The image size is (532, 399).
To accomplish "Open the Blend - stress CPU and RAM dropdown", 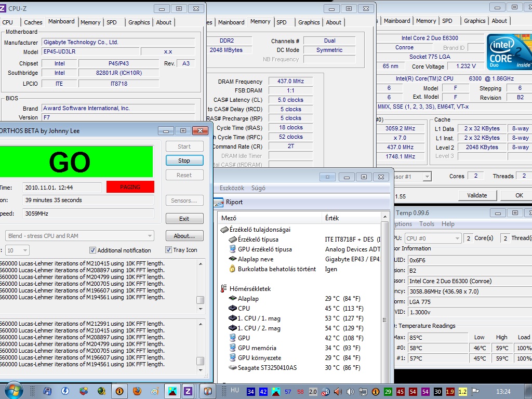I will click(x=79, y=236).
